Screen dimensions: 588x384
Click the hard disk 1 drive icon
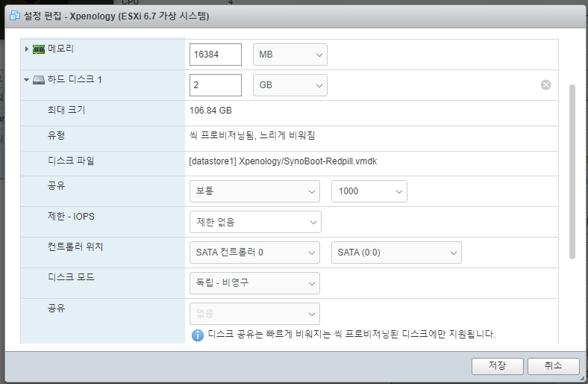(x=39, y=80)
